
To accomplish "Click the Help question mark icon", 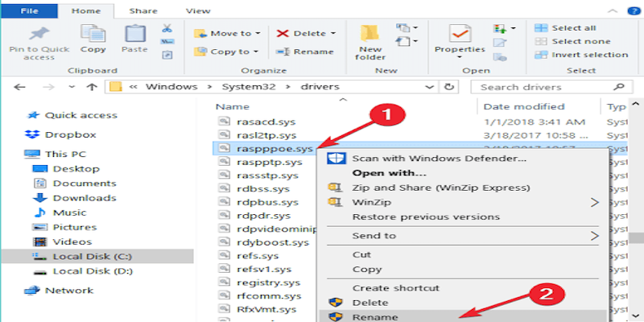I will pos(634,11).
